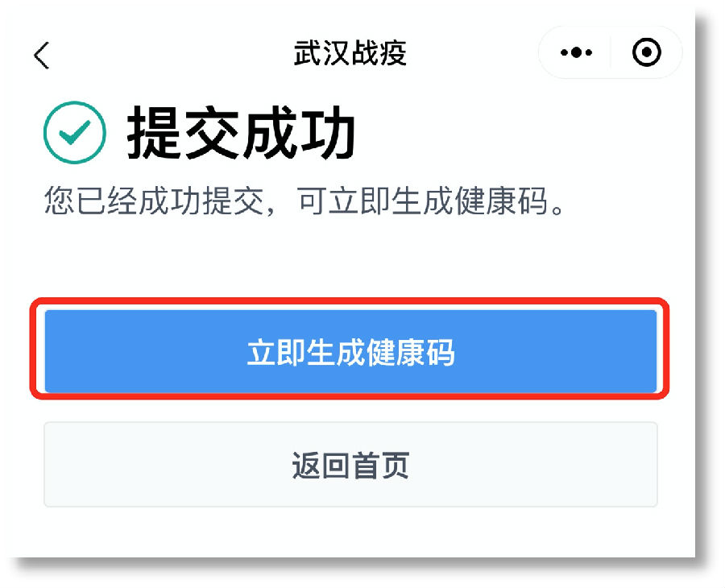Click the 武汉战疫 page title
The width and height of the screenshot is (725, 588).
(350, 54)
